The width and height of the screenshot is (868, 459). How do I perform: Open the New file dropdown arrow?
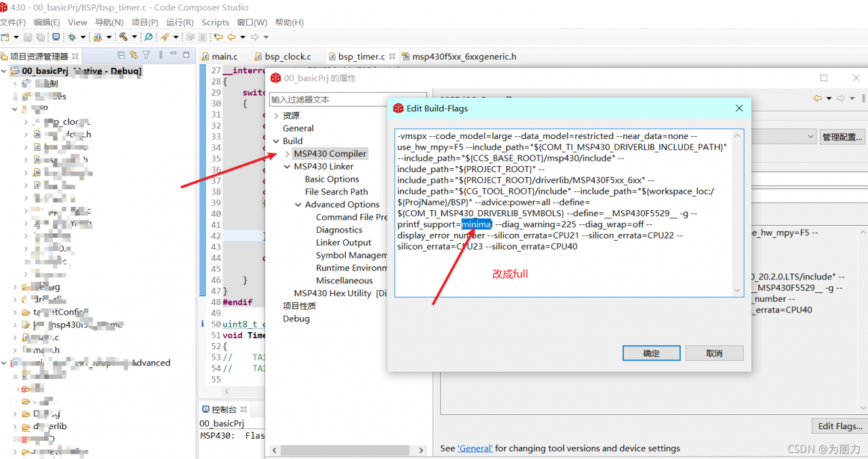tap(16, 37)
